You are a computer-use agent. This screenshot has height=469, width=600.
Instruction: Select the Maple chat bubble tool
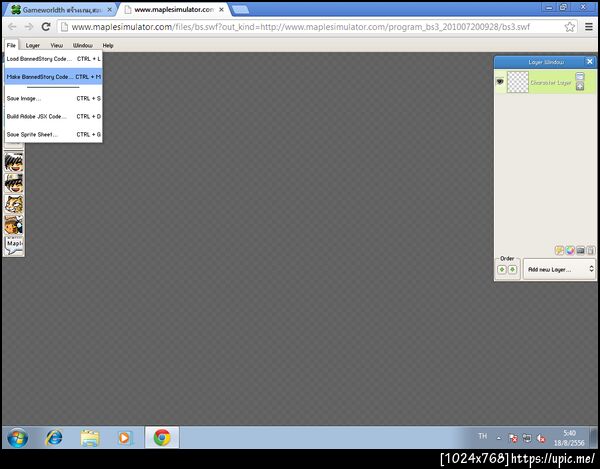click(x=14, y=245)
